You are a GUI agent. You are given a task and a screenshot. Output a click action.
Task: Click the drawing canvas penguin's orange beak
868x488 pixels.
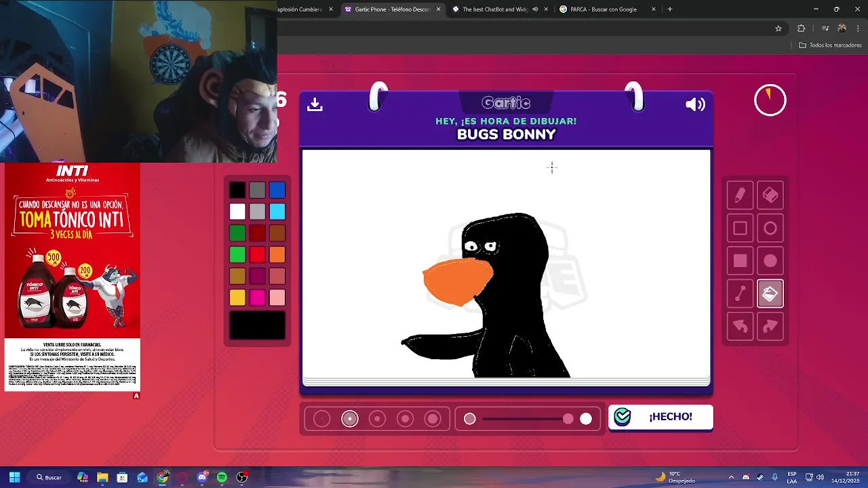pyautogui.click(x=458, y=282)
